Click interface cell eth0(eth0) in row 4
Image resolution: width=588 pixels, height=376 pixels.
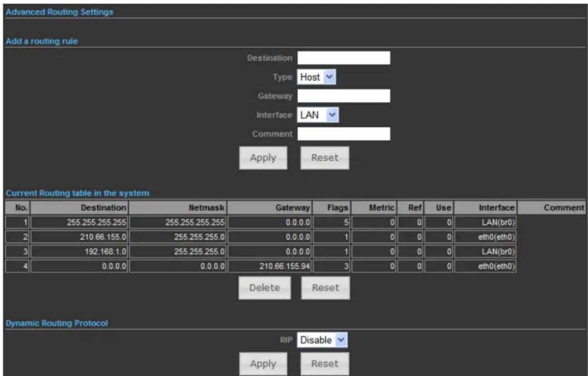(485, 266)
